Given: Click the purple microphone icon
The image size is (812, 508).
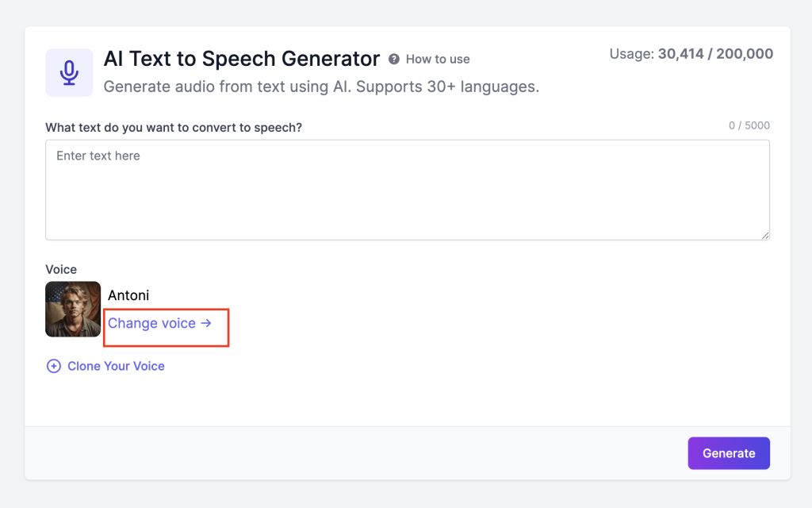Looking at the screenshot, I should pos(69,73).
